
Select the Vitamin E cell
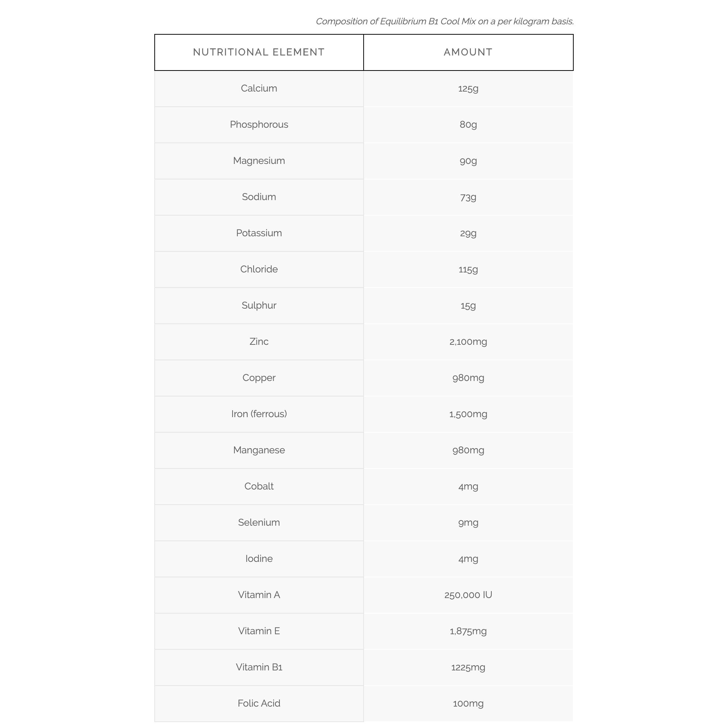click(259, 631)
